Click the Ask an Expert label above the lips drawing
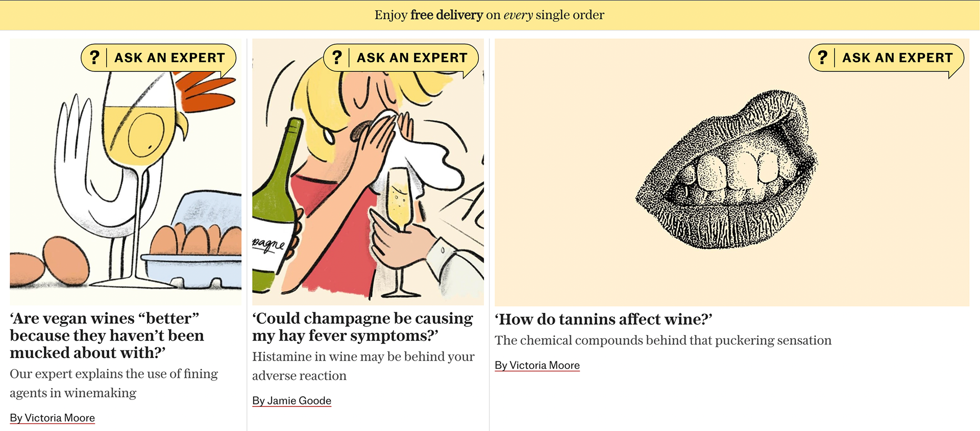 (897, 58)
